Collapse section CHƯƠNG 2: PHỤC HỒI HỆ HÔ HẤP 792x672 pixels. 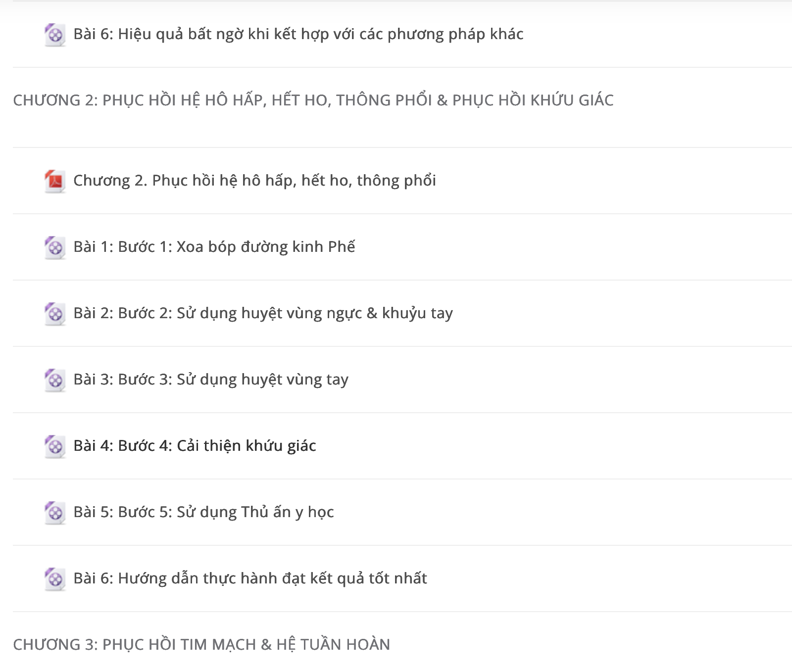(x=313, y=100)
